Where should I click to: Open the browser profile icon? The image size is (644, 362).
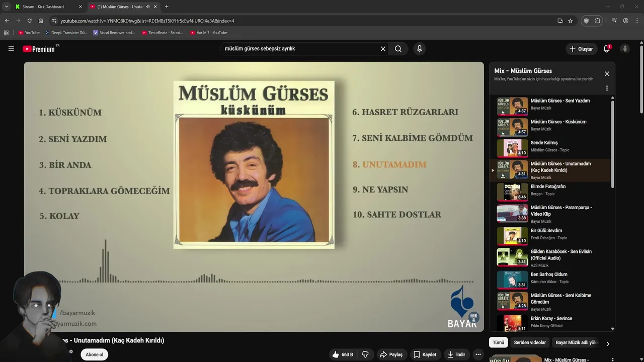[x=625, y=21]
